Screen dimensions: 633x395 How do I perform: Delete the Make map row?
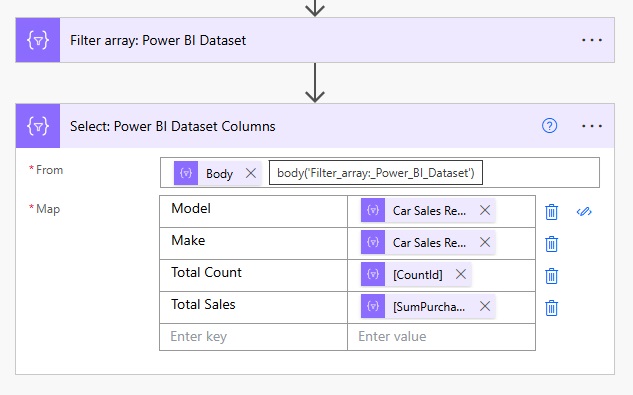point(551,244)
